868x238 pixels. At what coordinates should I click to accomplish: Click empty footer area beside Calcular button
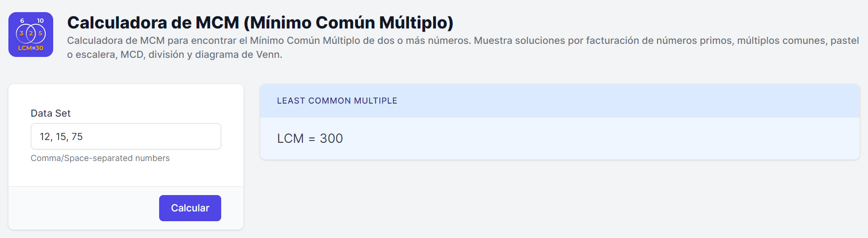(84, 208)
